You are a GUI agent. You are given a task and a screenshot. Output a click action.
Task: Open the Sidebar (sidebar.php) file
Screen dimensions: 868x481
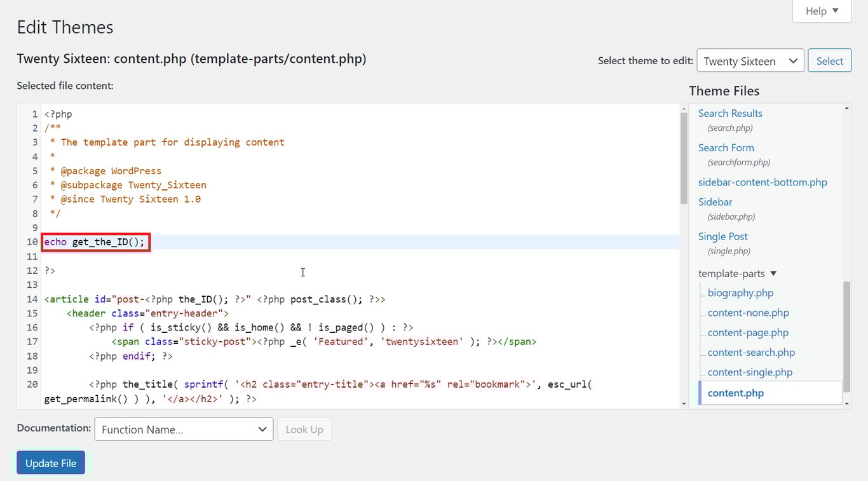pos(714,201)
